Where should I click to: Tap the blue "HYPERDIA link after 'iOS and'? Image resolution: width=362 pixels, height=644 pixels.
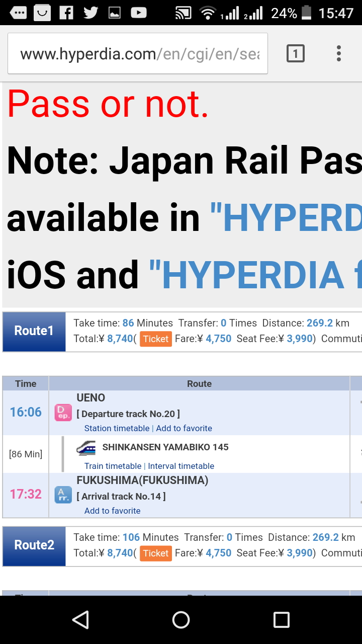[255, 275]
